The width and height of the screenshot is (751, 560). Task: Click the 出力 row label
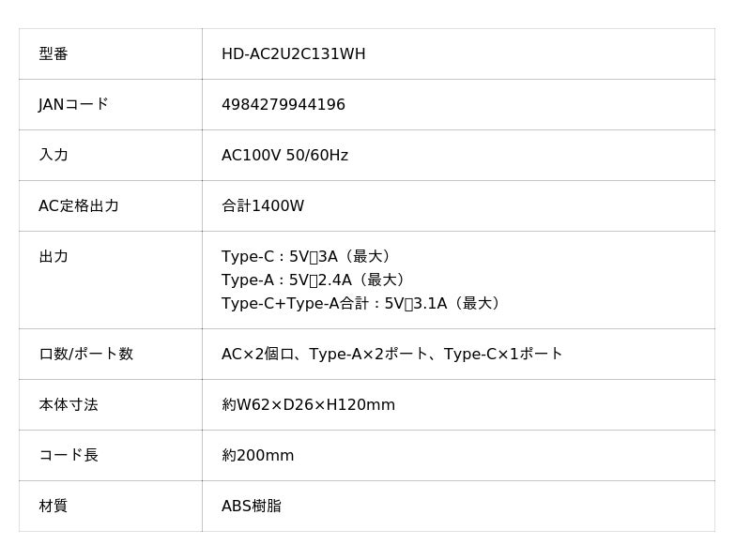point(54,257)
